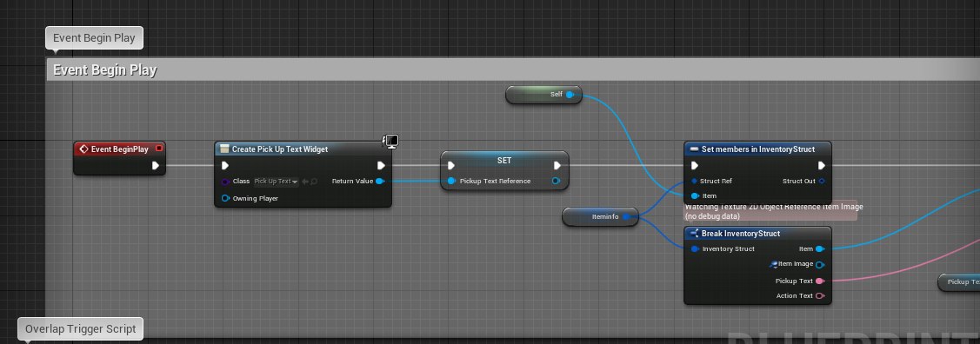Select the Self reference node
Screen dimensions: 980x344
click(x=543, y=95)
